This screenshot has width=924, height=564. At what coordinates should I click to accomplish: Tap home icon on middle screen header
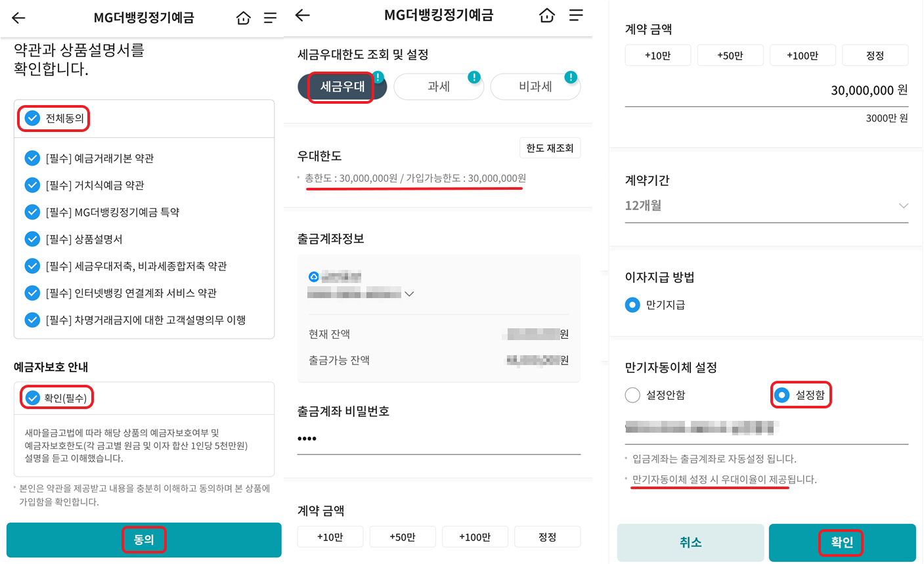547,15
